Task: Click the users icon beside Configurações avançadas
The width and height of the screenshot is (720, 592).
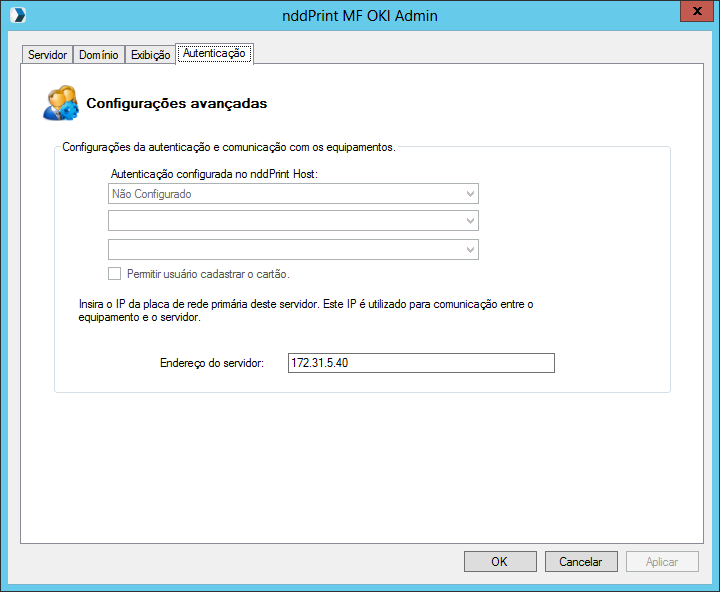Action: coord(62,103)
